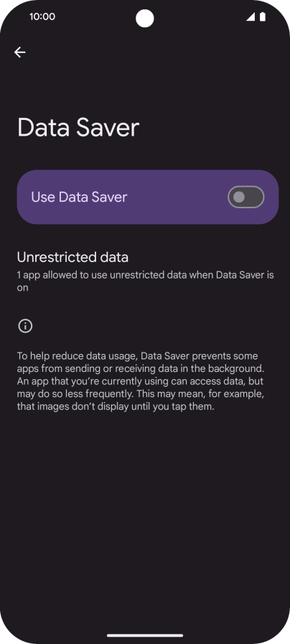This screenshot has height=644, width=290.
Task: Click the battery status icon
Action: point(263,17)
